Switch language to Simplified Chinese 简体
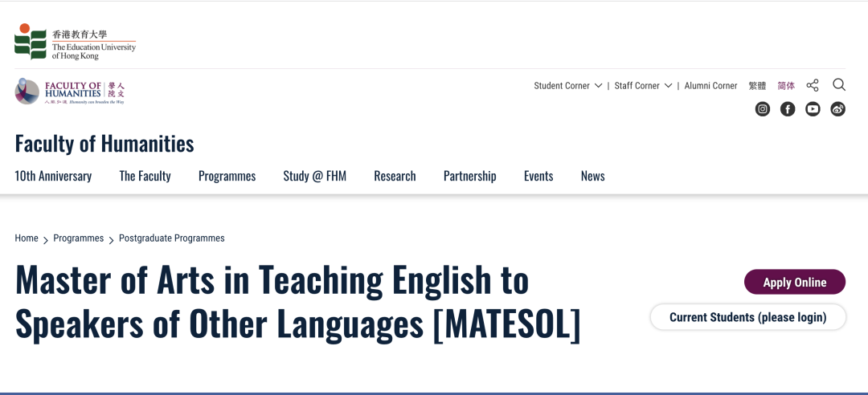This screenshot has height=395, width=868. tap(786, 86)
